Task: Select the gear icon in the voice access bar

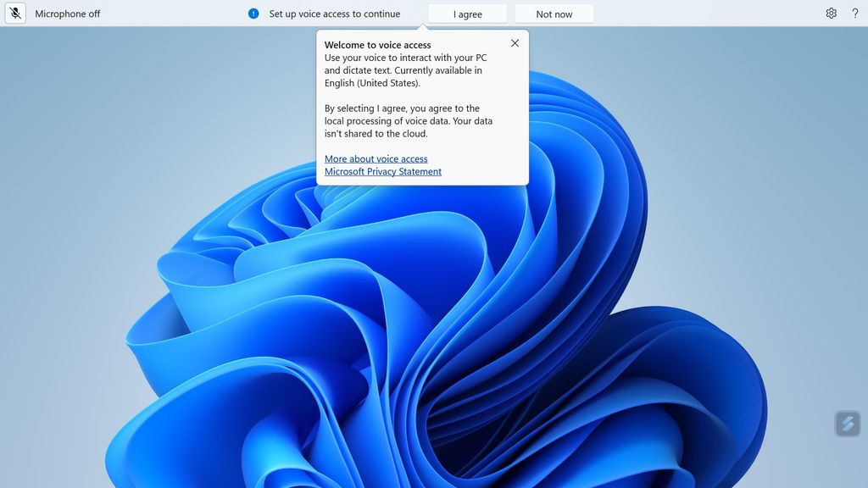Action: point(832,13)
